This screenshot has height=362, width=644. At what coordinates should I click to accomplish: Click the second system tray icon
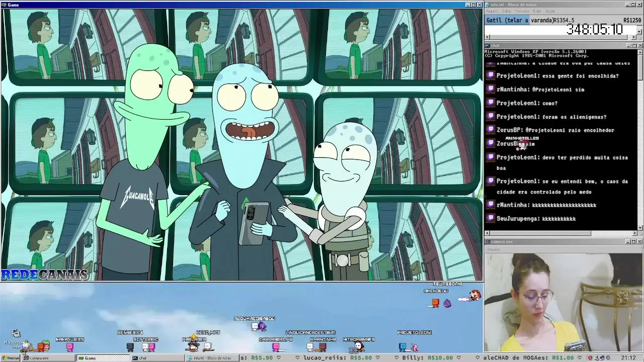(x=597, y=358)
